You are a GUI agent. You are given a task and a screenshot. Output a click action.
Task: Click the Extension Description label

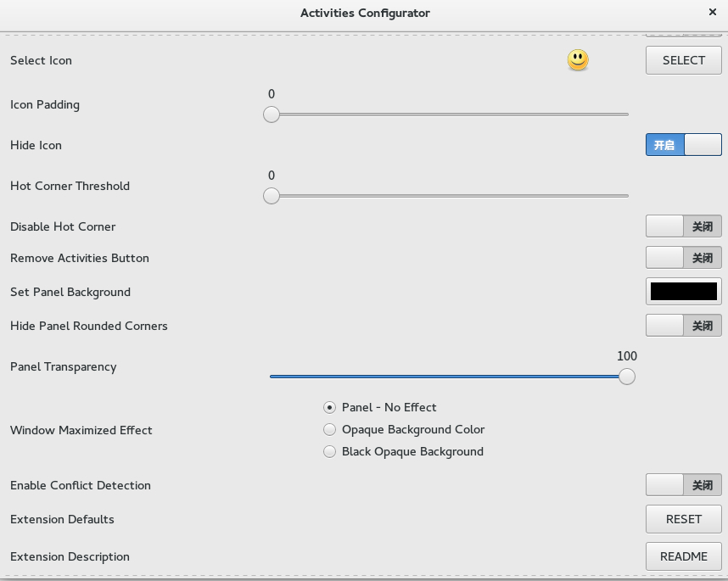click(x=70, y=557)
